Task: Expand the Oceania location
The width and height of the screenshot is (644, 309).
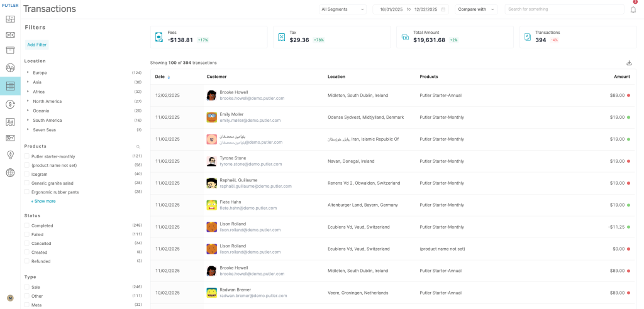Action: (28, 111)
